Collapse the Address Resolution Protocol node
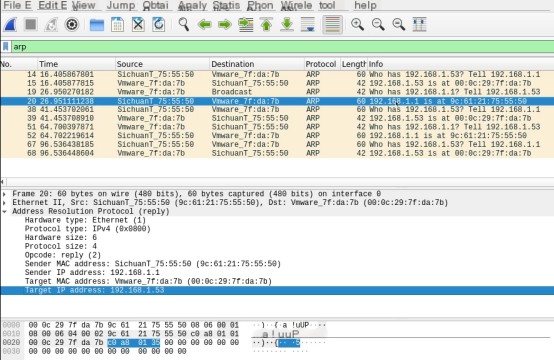This screenshot has height=360, width=554. coord(5,211)
